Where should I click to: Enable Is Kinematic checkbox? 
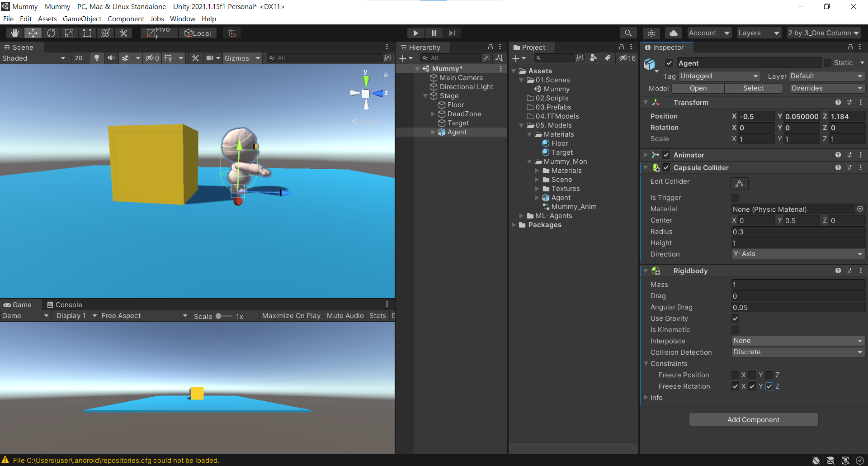736,330
